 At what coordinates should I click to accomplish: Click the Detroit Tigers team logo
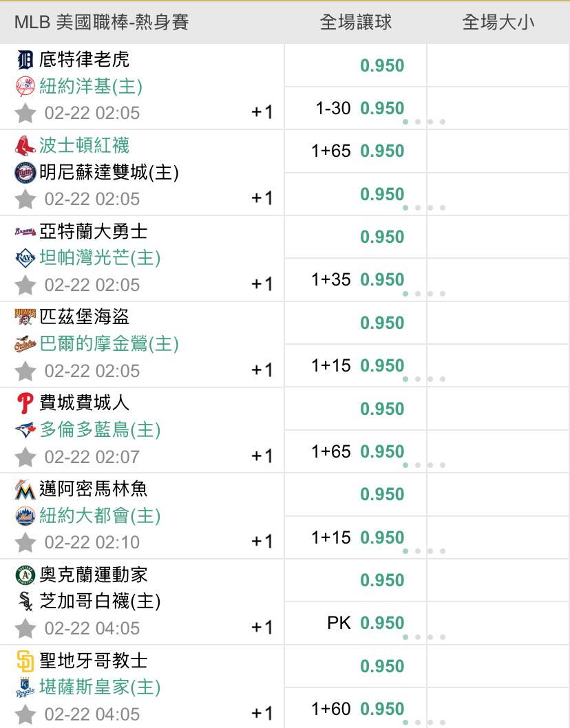(25, 60)
